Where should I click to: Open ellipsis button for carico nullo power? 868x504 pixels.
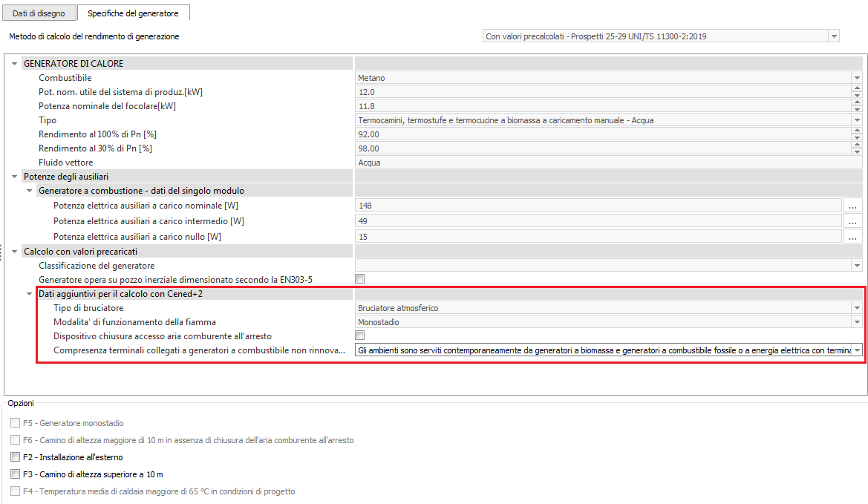point(852,237)
